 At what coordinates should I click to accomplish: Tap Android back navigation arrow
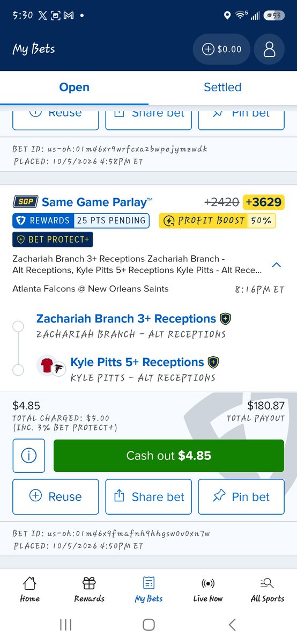(232, 624)
